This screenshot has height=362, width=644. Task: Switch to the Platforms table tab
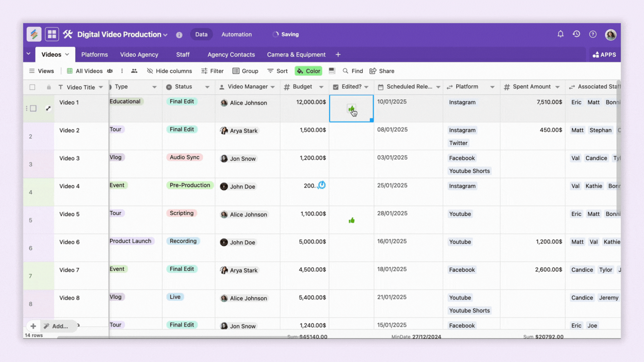(95, 54)
